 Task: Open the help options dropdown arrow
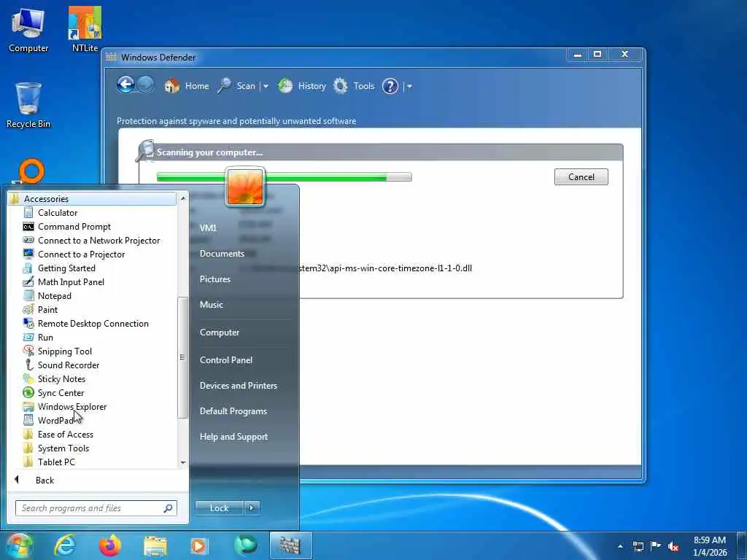(x=409, y=86)
